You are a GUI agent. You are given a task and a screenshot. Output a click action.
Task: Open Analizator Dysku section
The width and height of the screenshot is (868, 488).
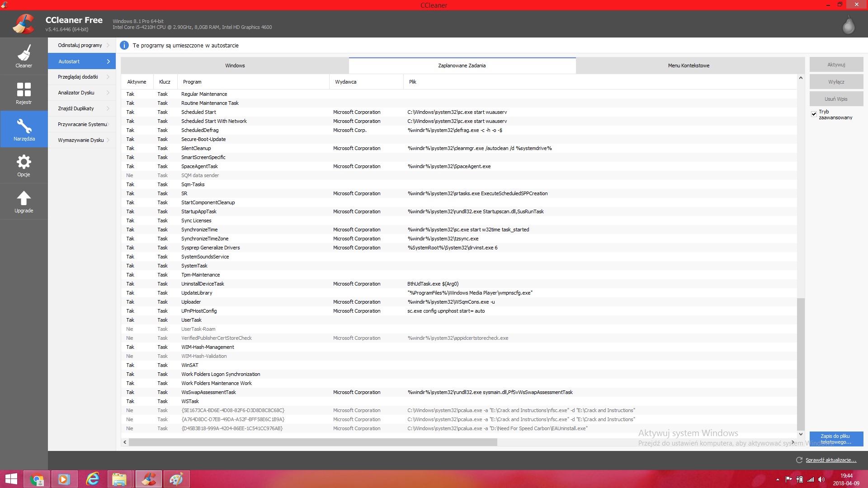tap(82, 93)
